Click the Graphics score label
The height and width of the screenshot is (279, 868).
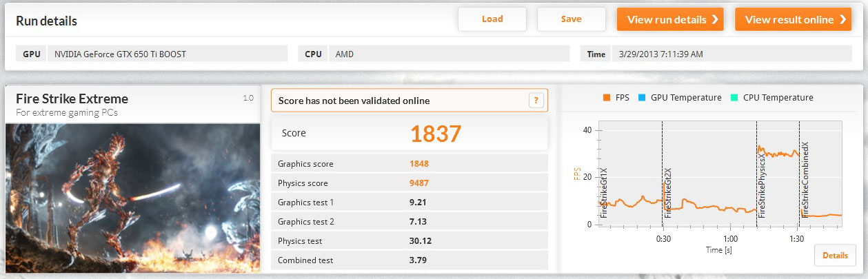pyautogui.click(x=305, y=164)
